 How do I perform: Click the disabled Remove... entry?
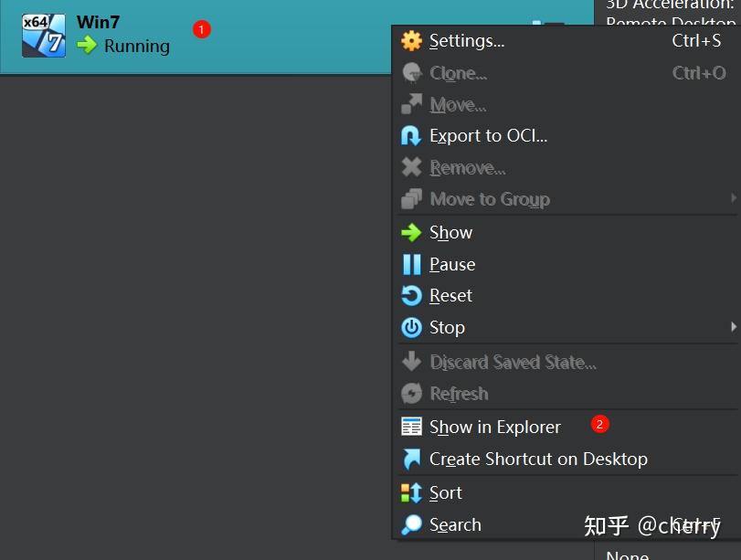click(566, 168)
